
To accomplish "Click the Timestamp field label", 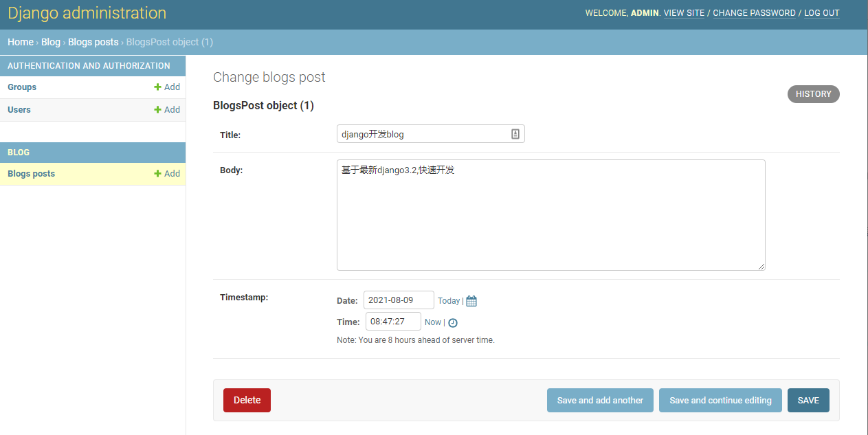I will pos(244,298).
